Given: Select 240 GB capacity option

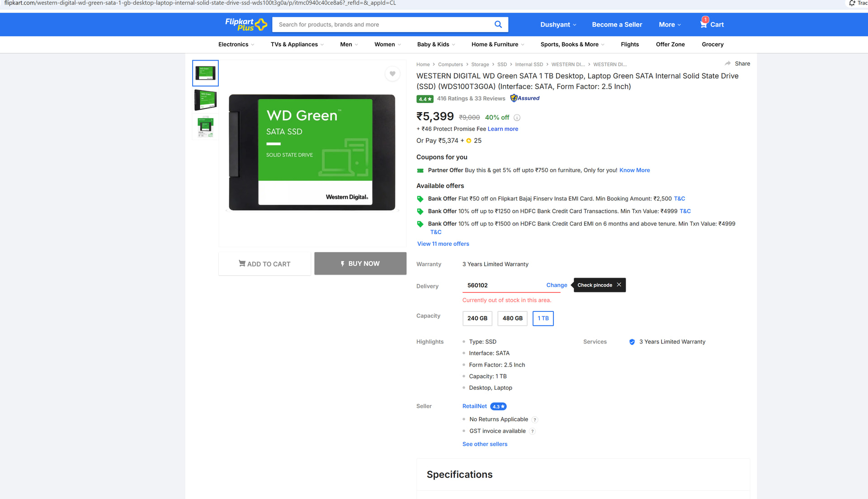Looking at the screenshot, I should coord(477,318).
